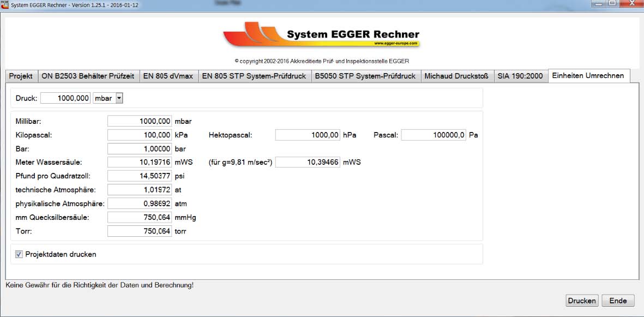
Task: Click the Millibar result field
Action: (x=140, y=121)
